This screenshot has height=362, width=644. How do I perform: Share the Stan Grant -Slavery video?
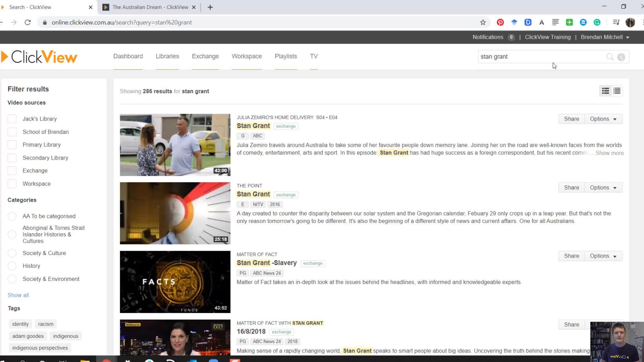pos(572,256)
